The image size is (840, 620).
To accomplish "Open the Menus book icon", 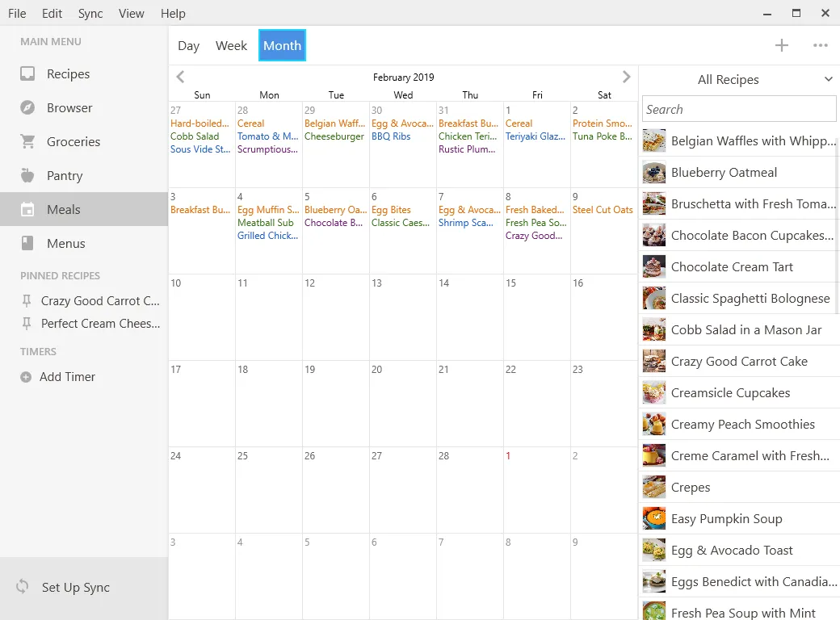I will 27,244.
